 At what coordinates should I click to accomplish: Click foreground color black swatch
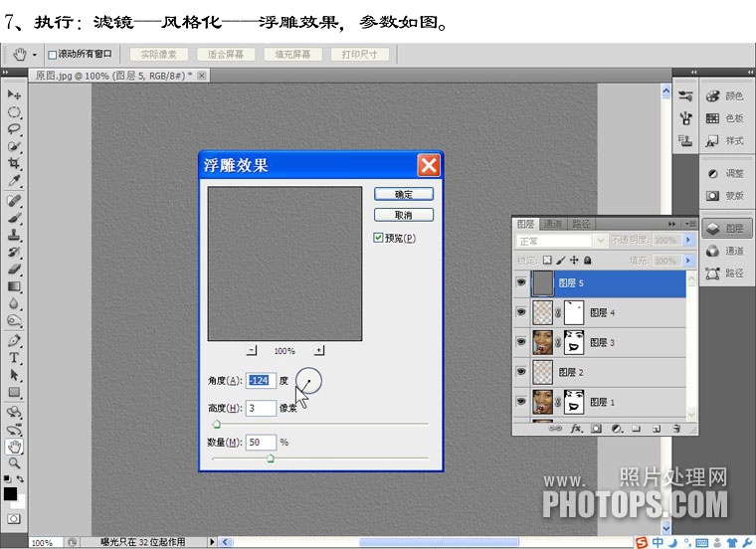10,493
